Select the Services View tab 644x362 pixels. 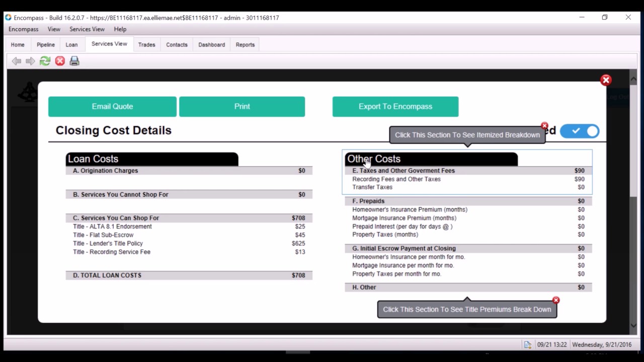(x=109, y=44)
